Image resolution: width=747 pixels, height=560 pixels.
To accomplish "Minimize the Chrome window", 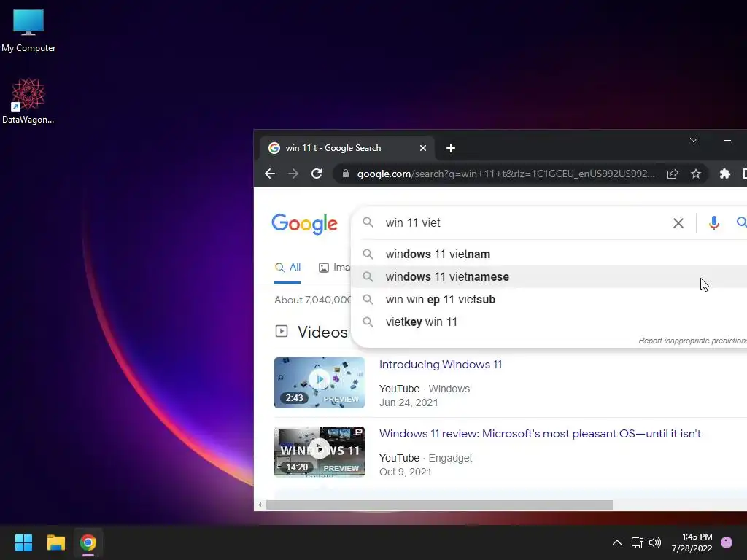I will [727, 140].
